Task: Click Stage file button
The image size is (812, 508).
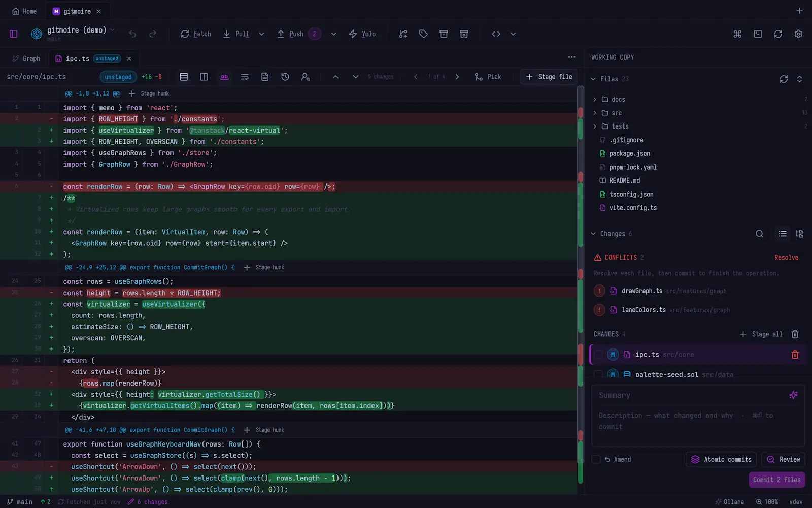Action: pyautogui.click(x=549, y=77)
